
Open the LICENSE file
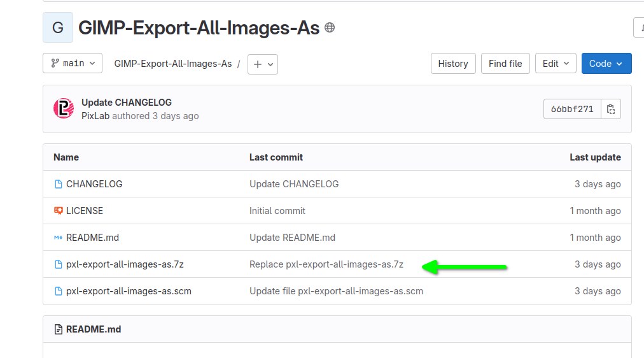click(85, 211)
